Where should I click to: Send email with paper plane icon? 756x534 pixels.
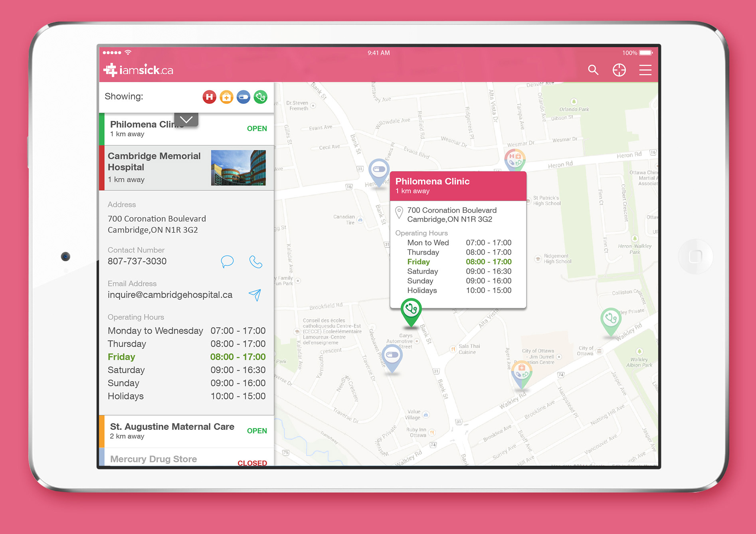pyautogui.click(x=255, y=295)
